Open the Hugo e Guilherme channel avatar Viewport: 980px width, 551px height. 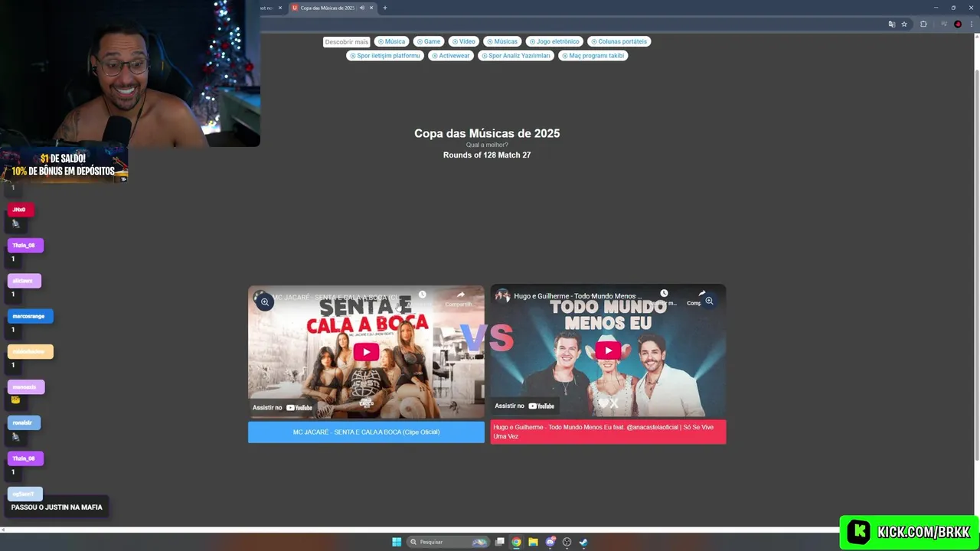[502, 295]
